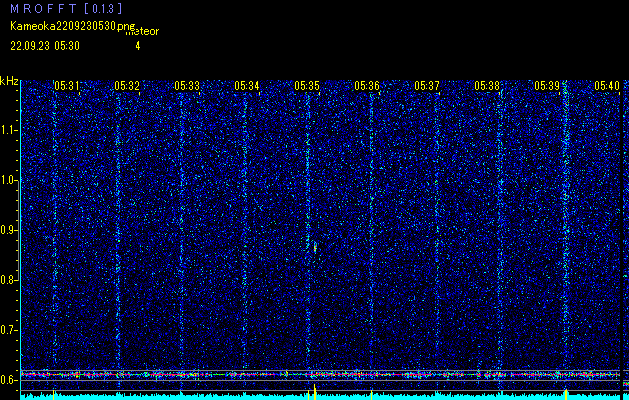
Task: Click the file name Kameoka2209230530.png
Action: 73,26
